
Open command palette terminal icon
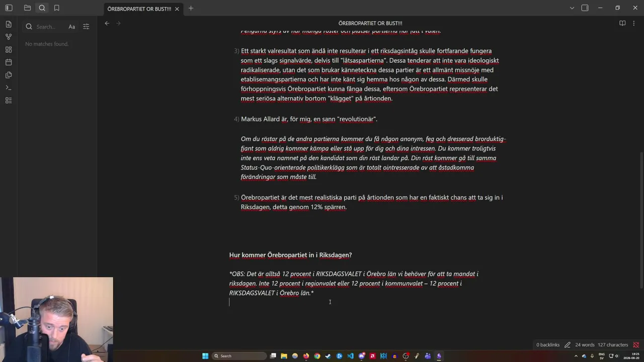click(x=9, y=87)
